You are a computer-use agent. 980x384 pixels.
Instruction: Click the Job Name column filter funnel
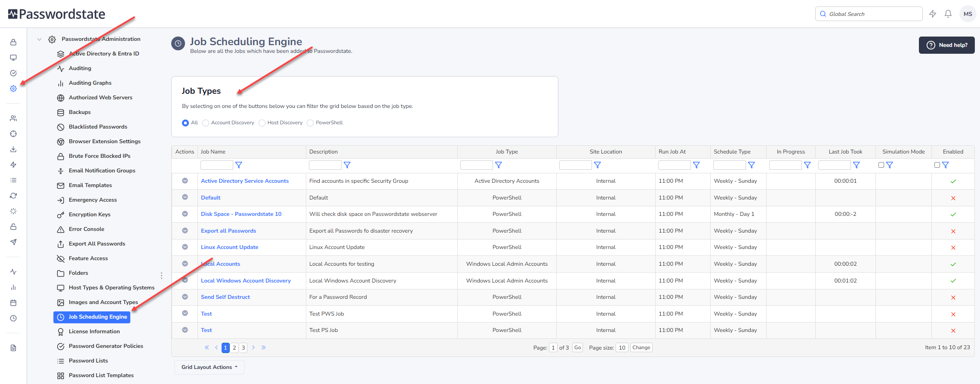[x=239, y=165]
